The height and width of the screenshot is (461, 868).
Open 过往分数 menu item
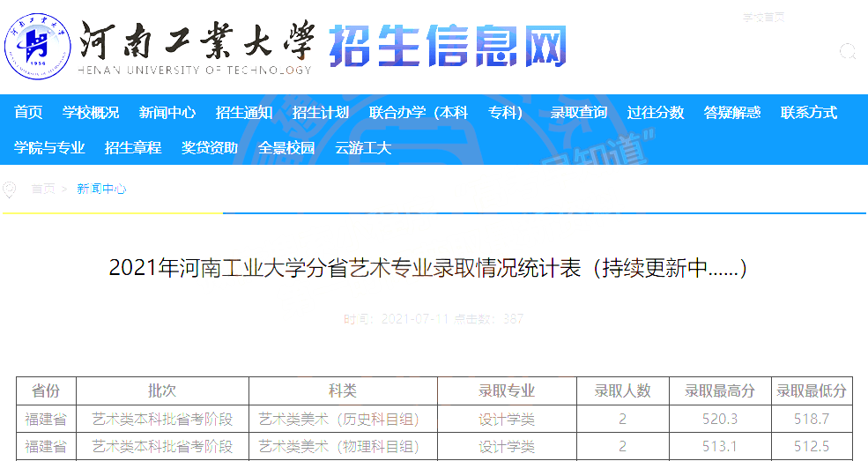point(656,112)
